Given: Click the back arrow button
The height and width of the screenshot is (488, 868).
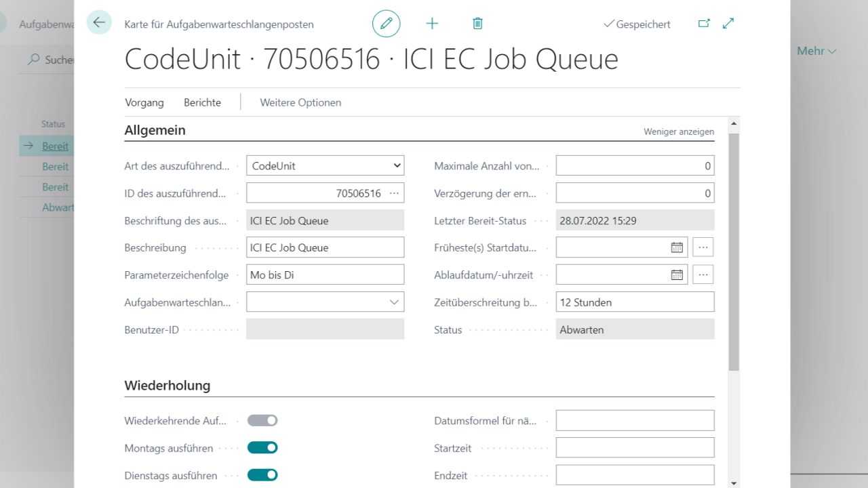Looking at the screenshot, I should point(99,22).
